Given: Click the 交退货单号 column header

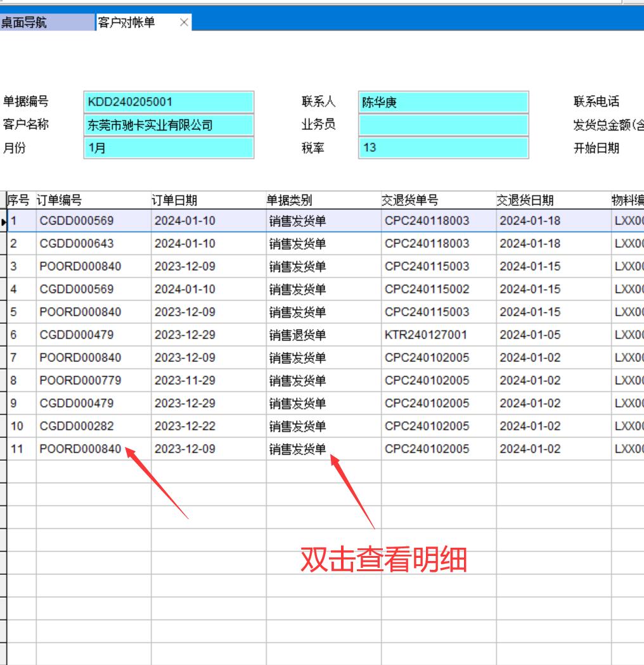Looking at the screenshot, I should tap(438, 200).
